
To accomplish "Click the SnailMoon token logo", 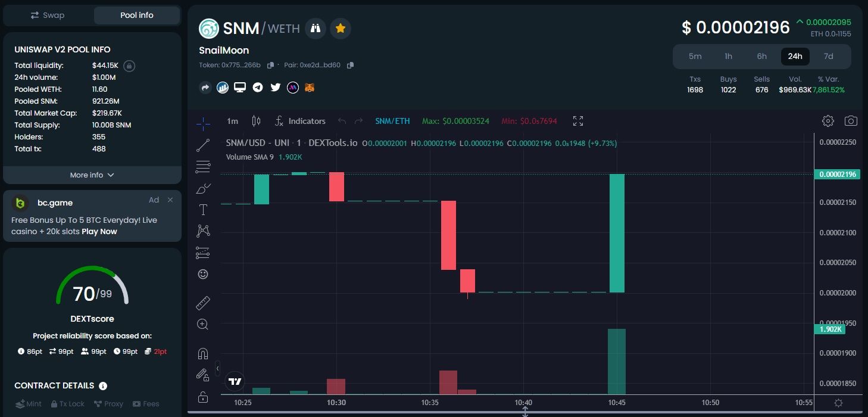I will point(209,28).
